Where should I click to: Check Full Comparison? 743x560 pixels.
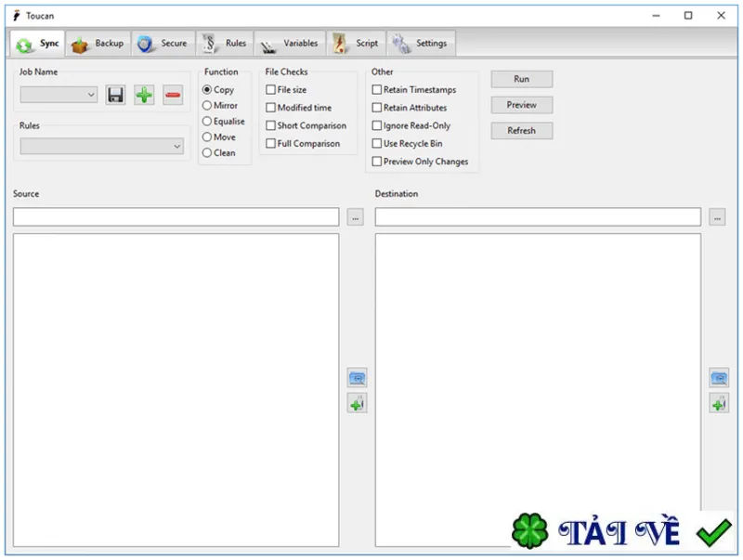tap(303, 144)
